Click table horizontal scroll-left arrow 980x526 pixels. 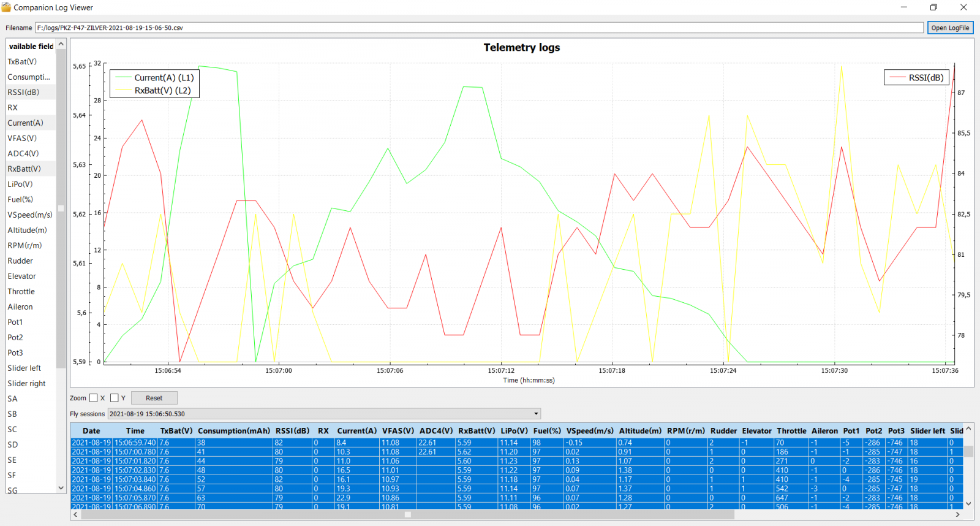[76, 515]
